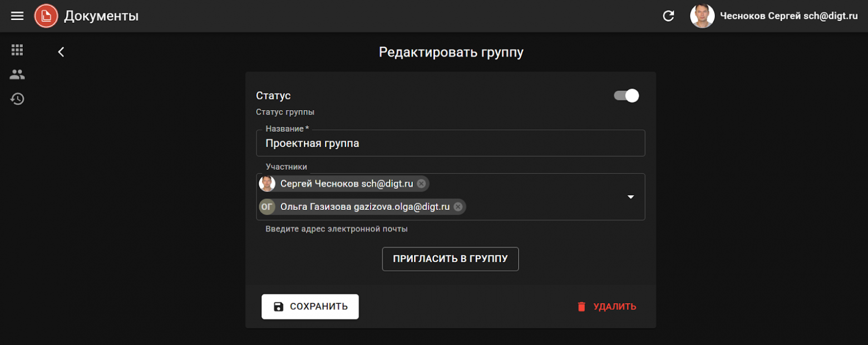Refresh the page using the reload icon

point(668,16)
